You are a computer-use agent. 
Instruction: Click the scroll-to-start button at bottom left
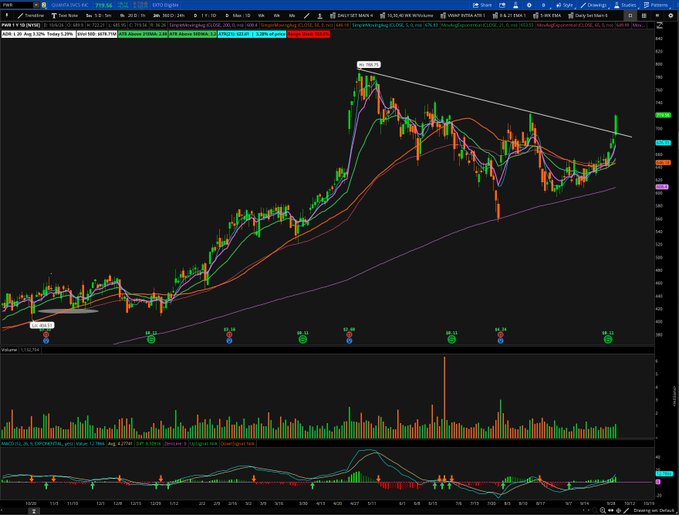click(33, 511)
